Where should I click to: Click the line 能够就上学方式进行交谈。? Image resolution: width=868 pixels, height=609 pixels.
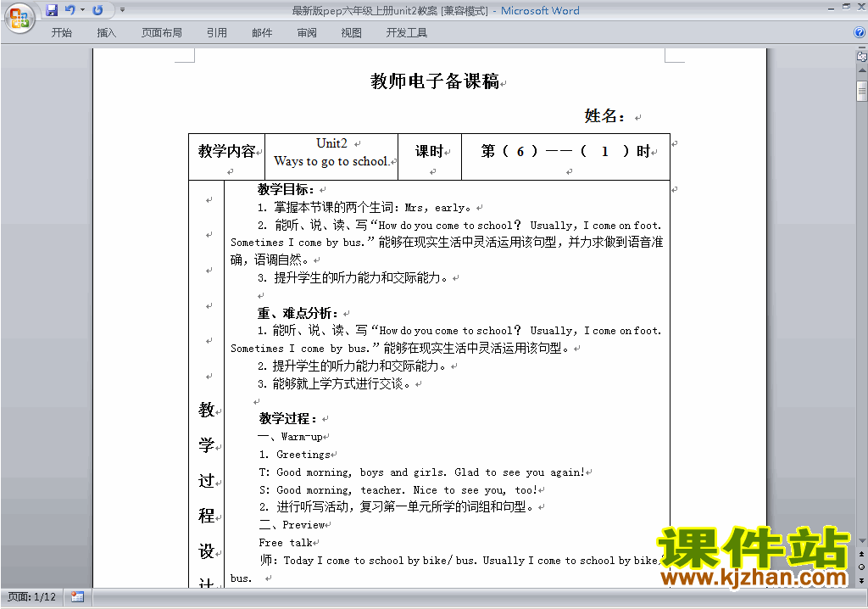(333, 384)
